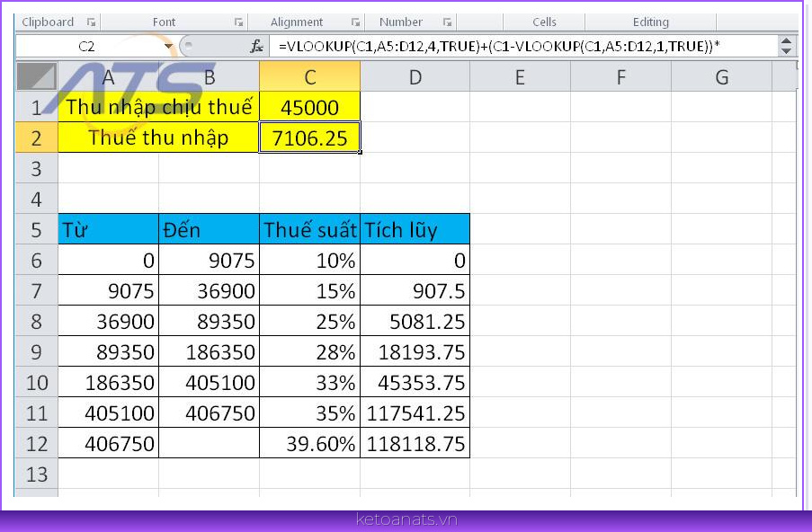Select column D header
The width and height of the screenshot is (812, 532).
tap(415, 76)
